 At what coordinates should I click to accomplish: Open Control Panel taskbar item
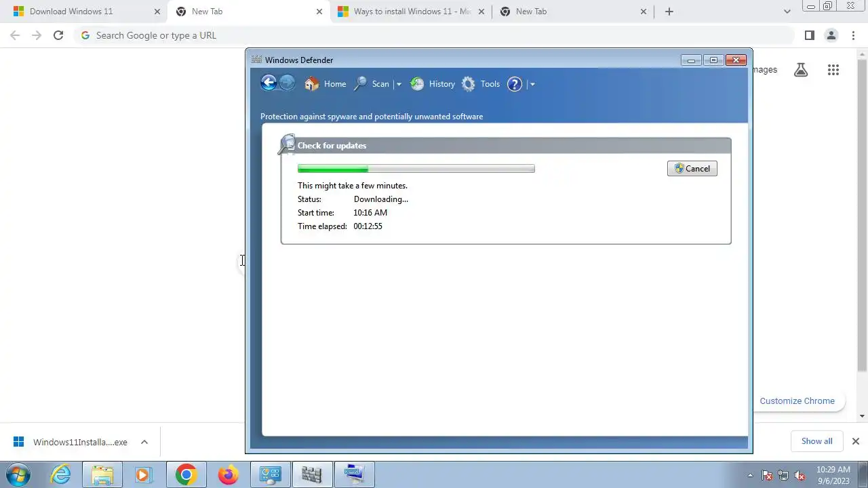point(270,474)
